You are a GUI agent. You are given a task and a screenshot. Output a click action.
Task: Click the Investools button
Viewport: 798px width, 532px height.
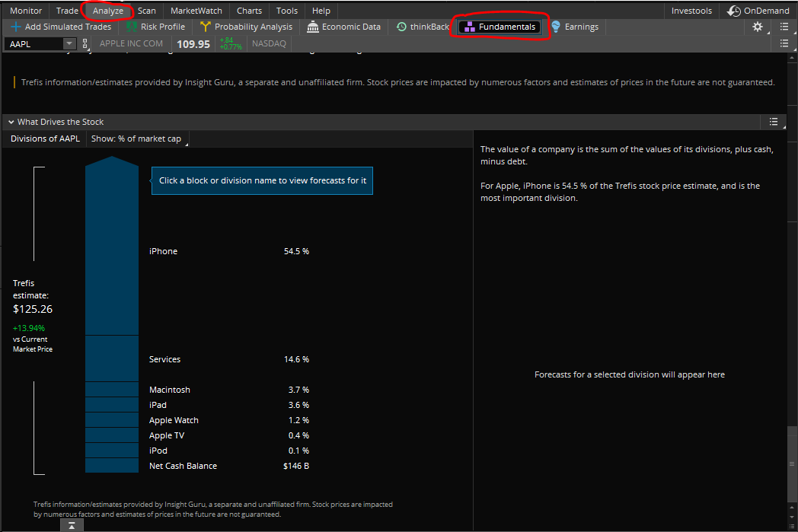click(x=691, y=11)
